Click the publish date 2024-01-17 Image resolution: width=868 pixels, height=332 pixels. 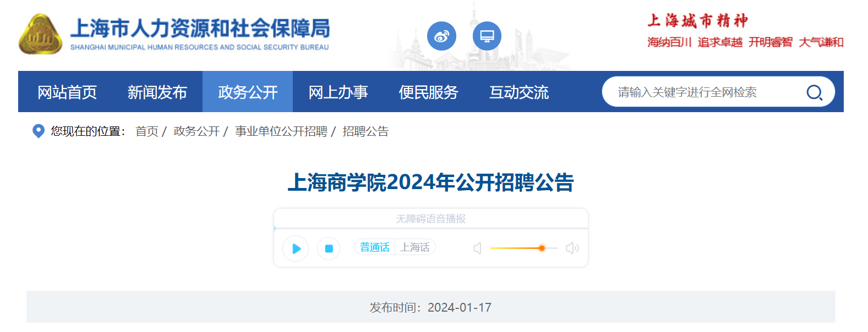(460, 308)
